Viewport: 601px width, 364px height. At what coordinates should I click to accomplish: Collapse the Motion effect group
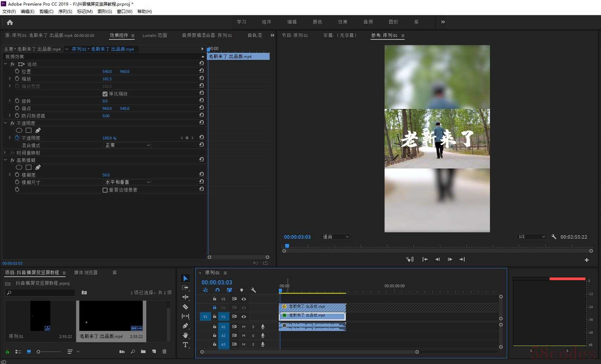[x=5, y=64]
